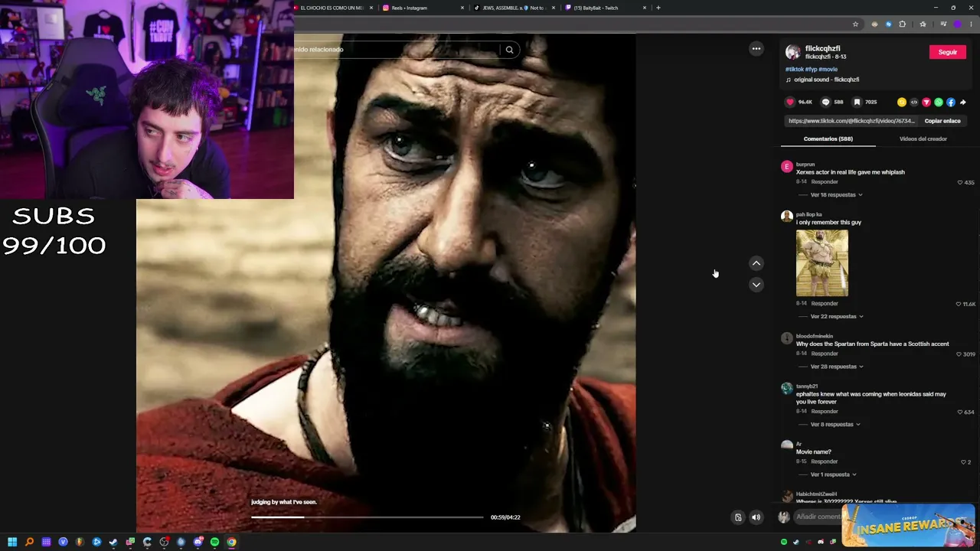Viewport: 980px width, 551px height.
Task: Bookmark this page with the star icon
Action: pyautogui.click(x=855, y=24)
